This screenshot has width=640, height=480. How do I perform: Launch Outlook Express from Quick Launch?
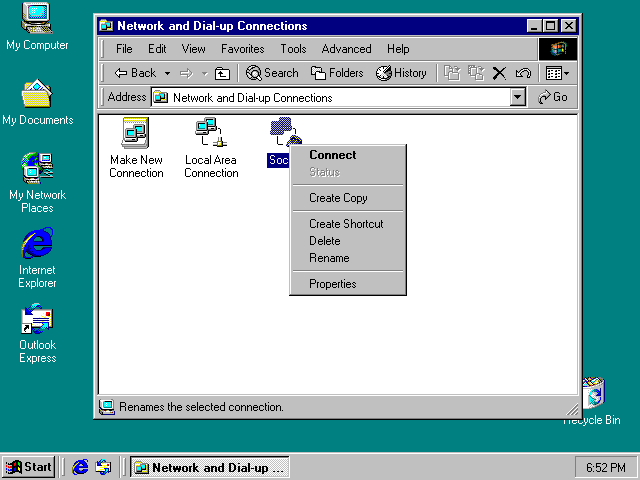(103, 467)
